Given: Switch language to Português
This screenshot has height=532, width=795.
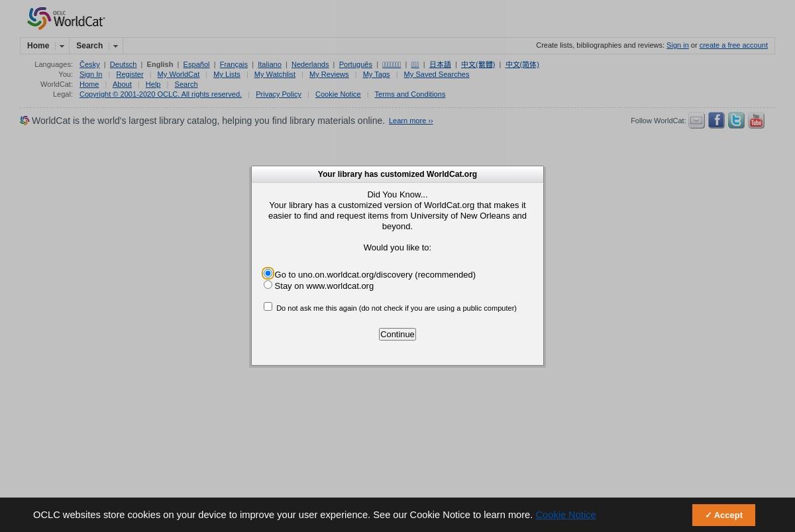Looking at the screenshot, I should coord(355,64).
